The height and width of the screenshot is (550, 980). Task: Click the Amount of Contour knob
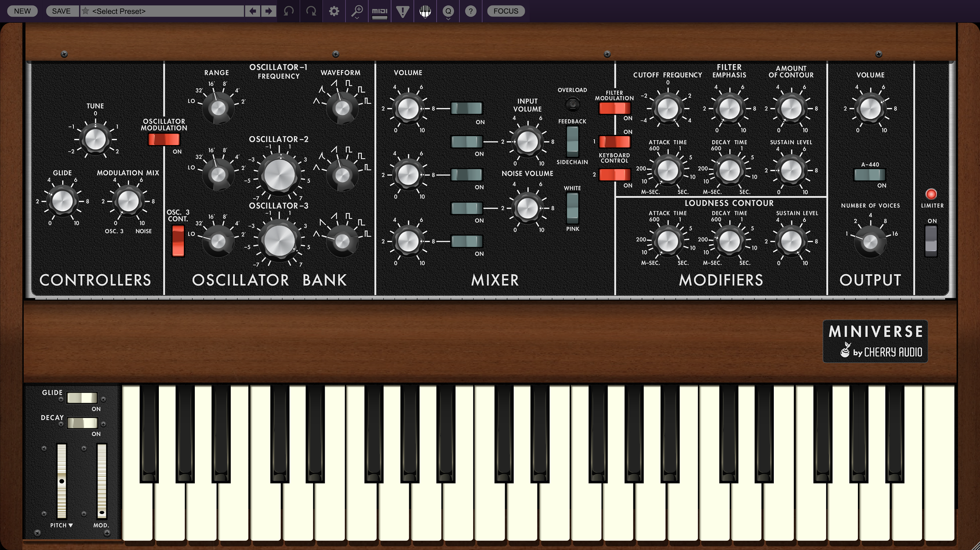[x=791, y=108]
